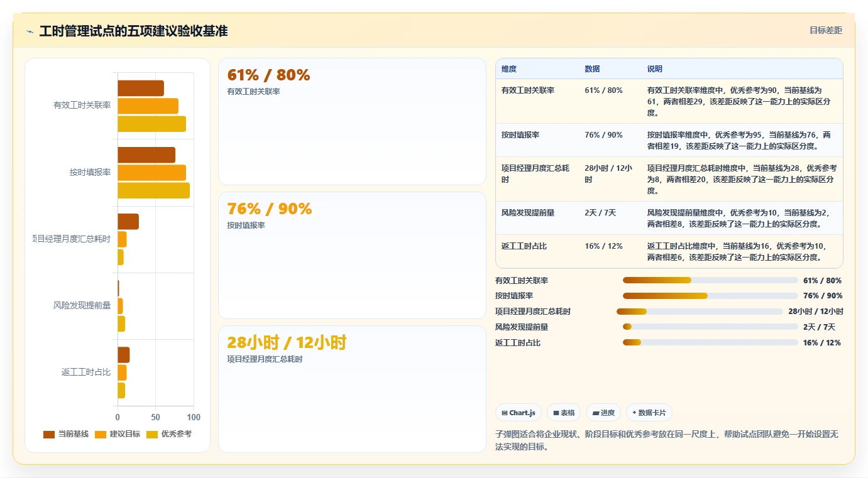Click the 返工工时占比 progress bar
This screenshot has height=478, width=868.
tap(710, 342)
